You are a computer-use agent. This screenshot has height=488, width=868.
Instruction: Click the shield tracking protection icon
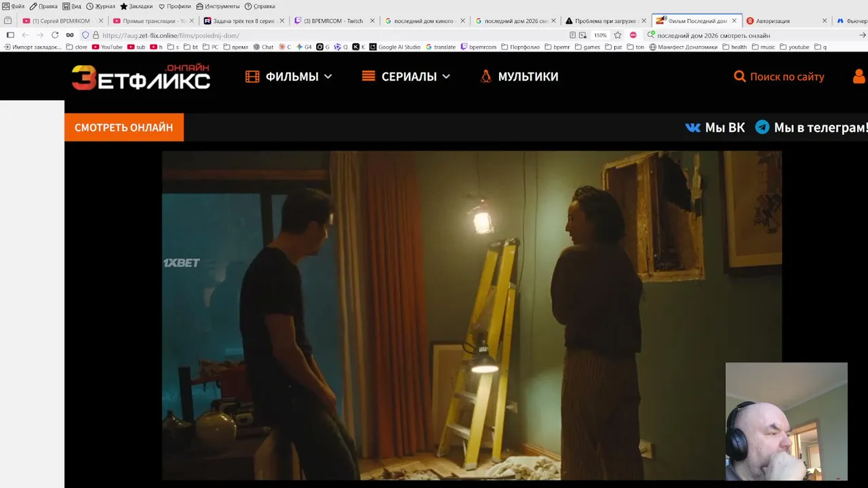[85, 35]
